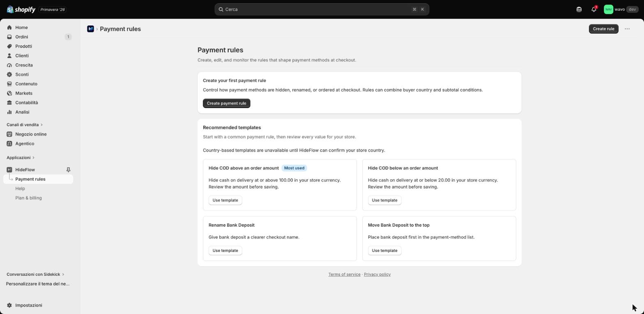Click the HideFlow app icon in the breadcrumb
This screenshot has height=314, width=644.
(90, 29)
